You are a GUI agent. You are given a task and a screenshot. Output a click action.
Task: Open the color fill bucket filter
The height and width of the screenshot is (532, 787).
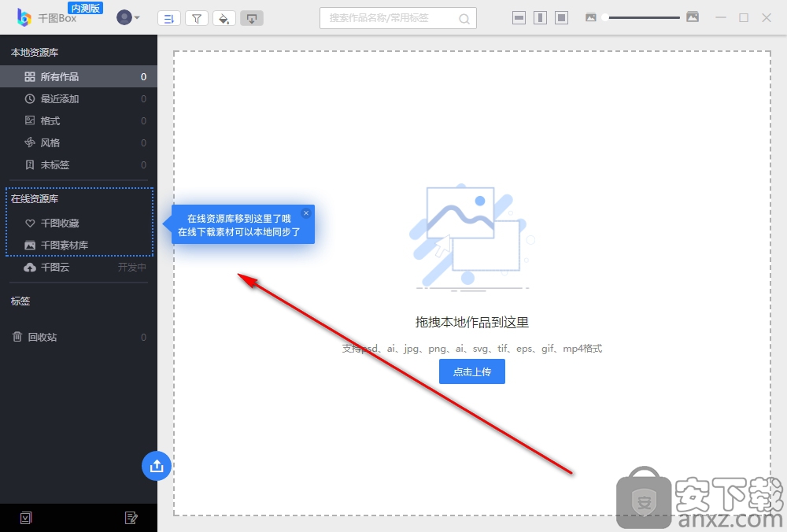point(224,19)
